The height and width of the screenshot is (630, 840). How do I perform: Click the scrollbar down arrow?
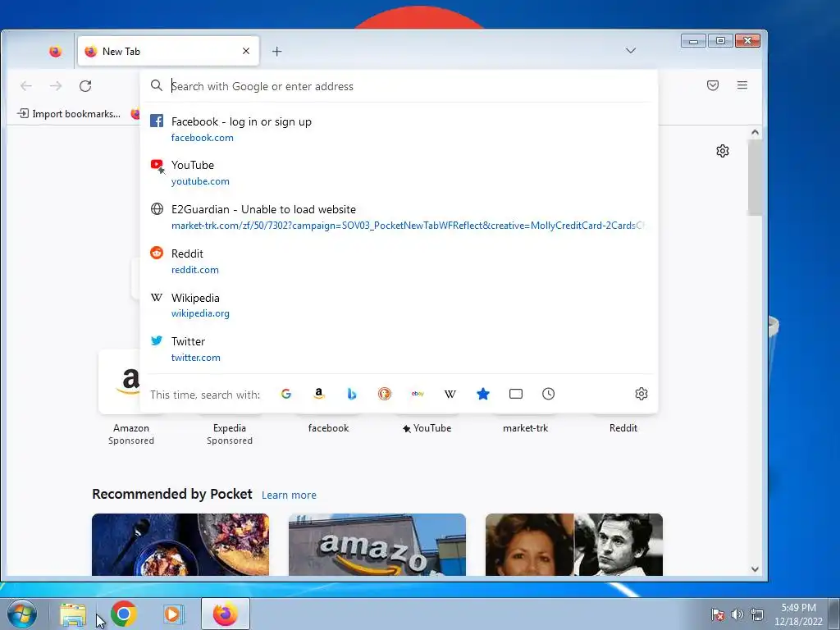[x=755, y=569]
